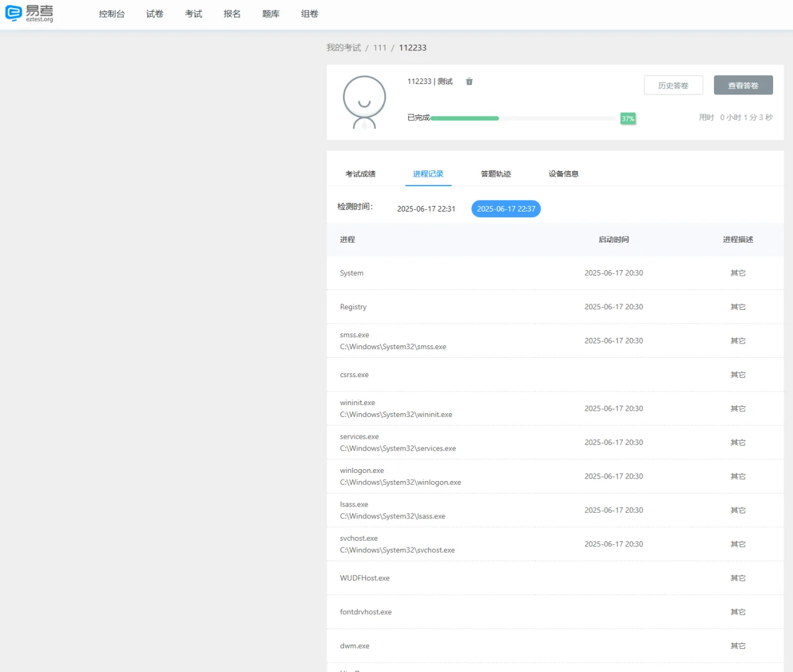Viewport: 793px width, 672px height.
Task: Click the wininit.exe process name
Action: tap(358, 403)
